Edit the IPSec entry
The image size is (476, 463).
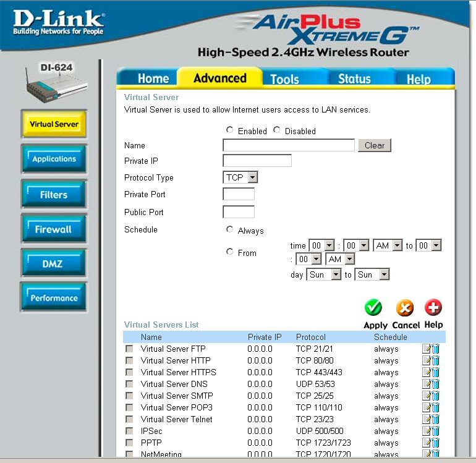tap(427, 431)
